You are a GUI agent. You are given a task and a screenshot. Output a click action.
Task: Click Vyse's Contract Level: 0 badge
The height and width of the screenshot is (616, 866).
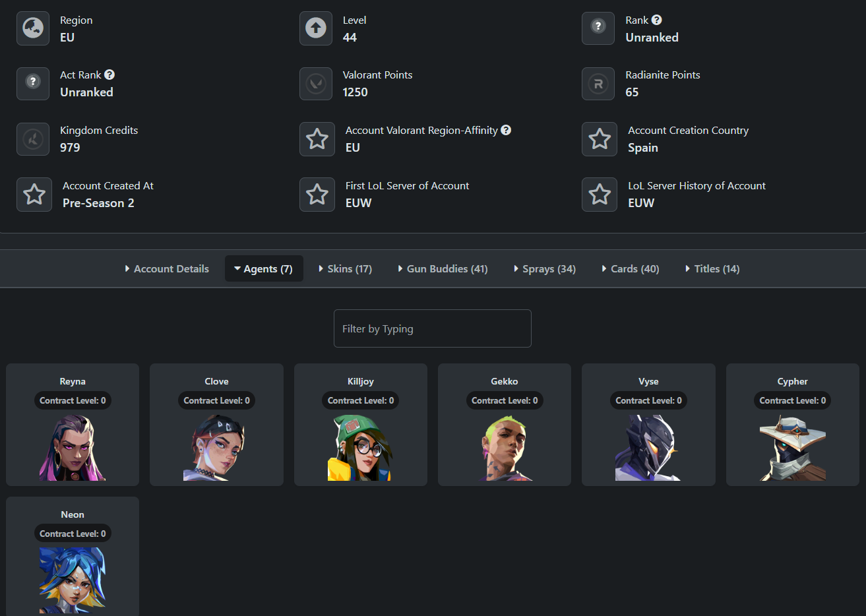648,400
